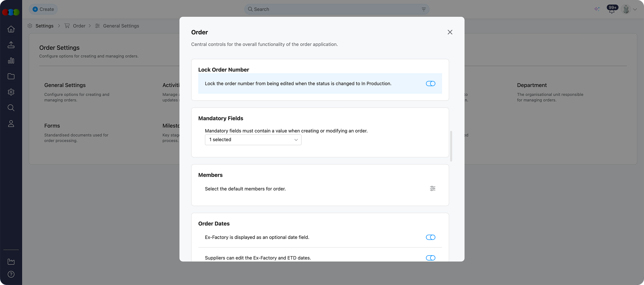Click the Settings breadcrumb item

(44, 26)
